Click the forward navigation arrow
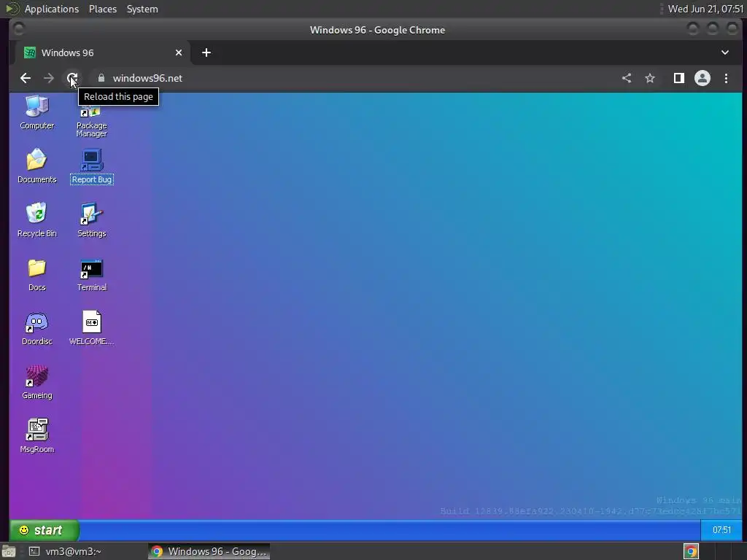Image resolution: width=747 pixels, height=560 pixels. (x=49, y=78)
